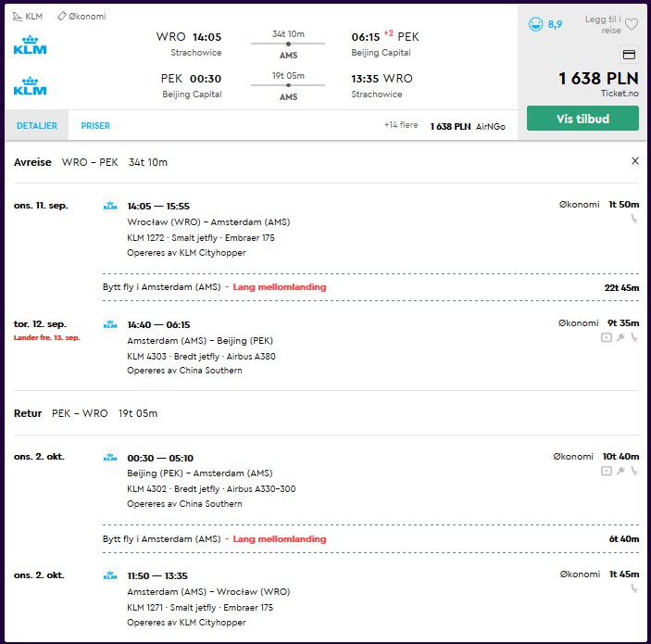The image size is (651, 644).
Task: Click the PEK 00:30 departure time
Action: click(191, 79)
